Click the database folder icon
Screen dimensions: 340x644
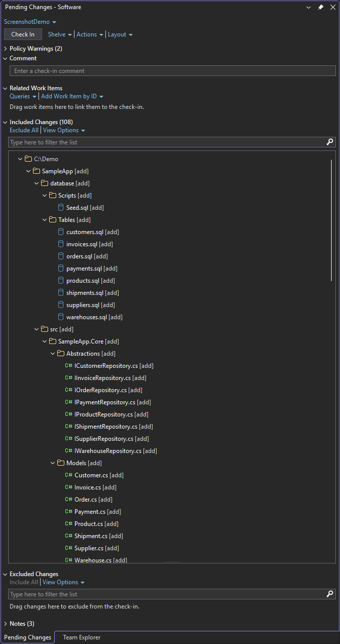coord(45,183)
